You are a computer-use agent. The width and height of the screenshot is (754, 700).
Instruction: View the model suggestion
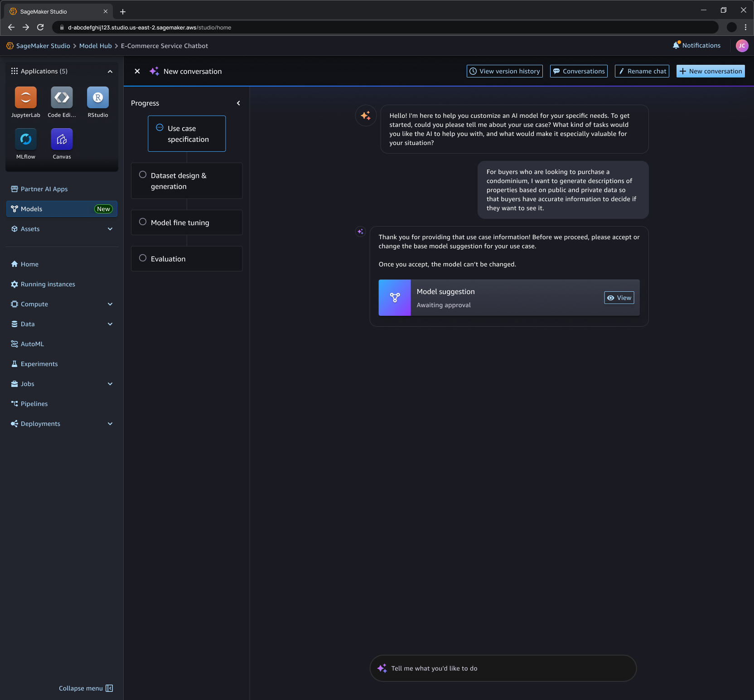click(x=619, y=298)
